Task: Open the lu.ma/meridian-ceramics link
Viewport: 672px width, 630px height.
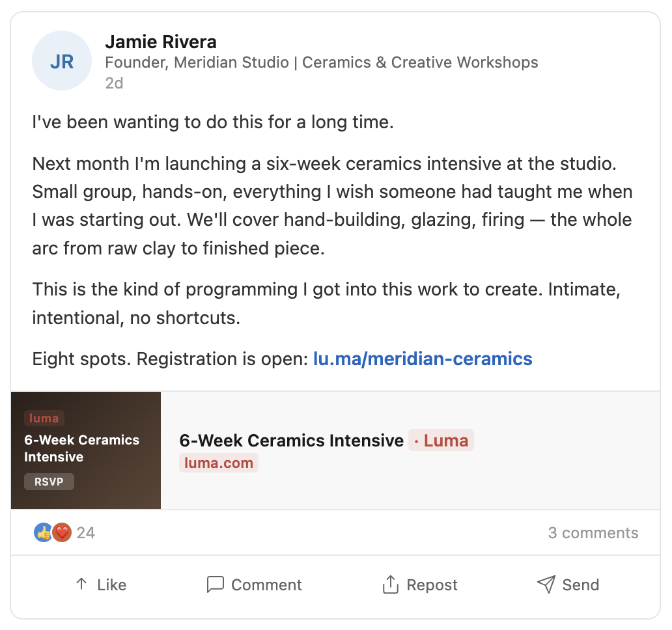Action: 423,359
